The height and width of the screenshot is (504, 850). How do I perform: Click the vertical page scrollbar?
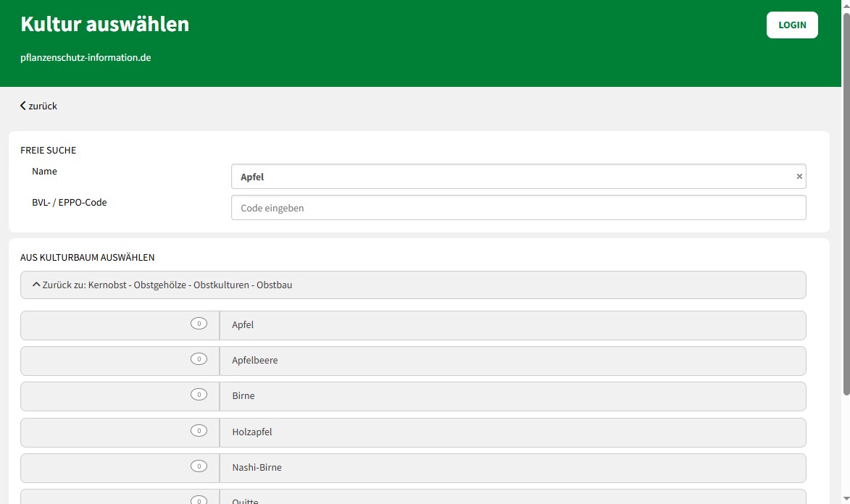point(846,203)
